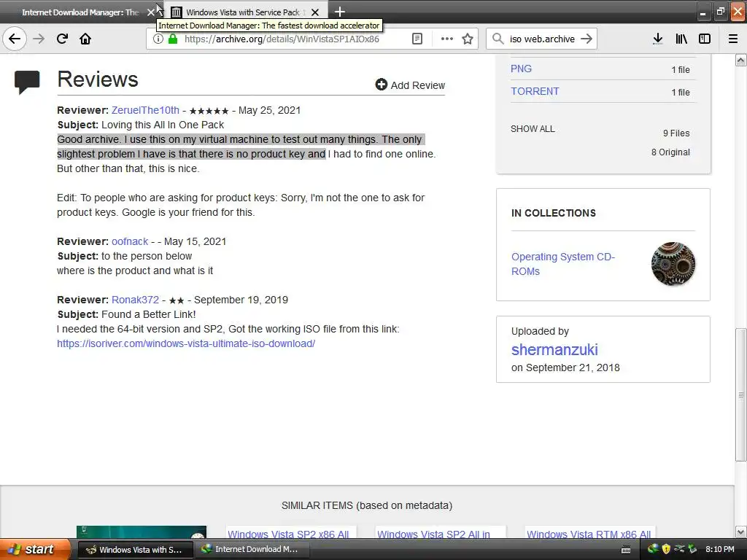Image resolution: width=747 pixels, height=560 pixels.
Task: Click the on-screen keyboard taskbar icon
Action: (626, 550)
